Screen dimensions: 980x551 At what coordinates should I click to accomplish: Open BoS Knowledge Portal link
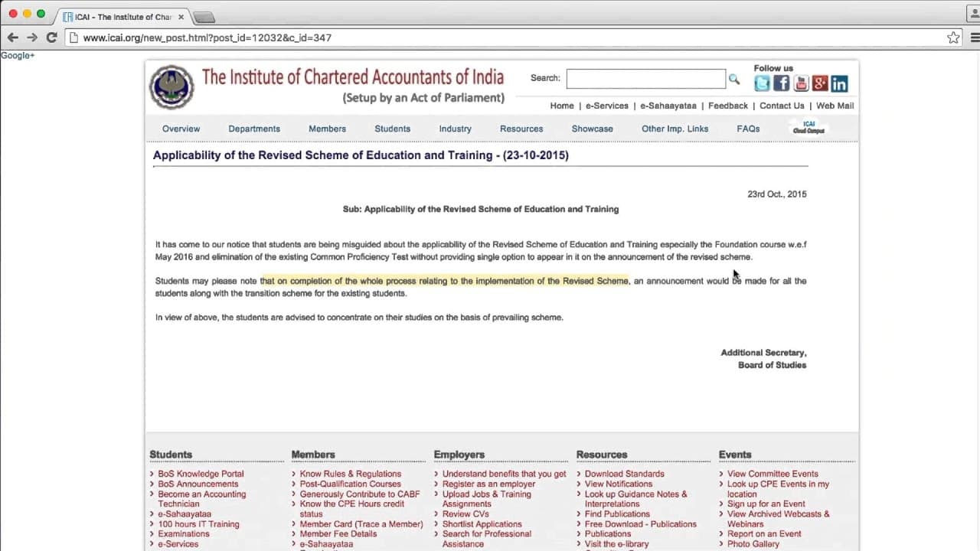pyautogui.click(x=201, y=474)
